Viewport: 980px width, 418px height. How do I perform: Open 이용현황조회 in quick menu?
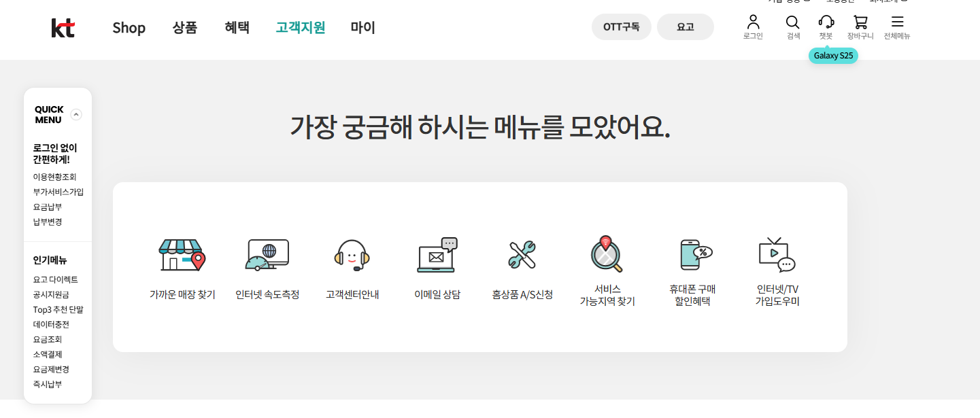pyautogui.click(x=55, y=177)
